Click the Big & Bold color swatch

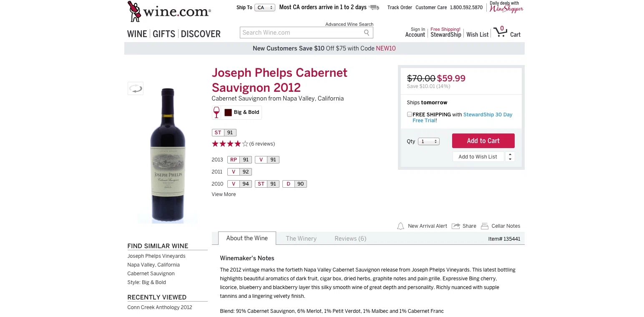228,112
